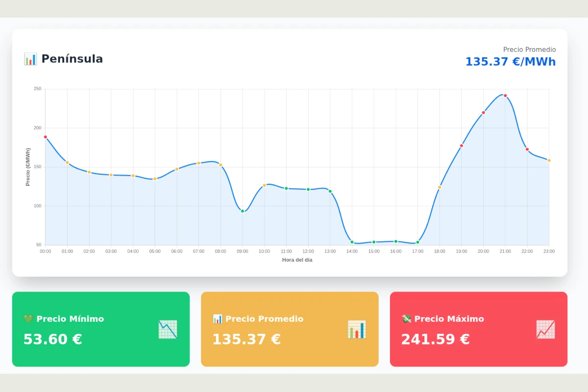Click the 135.37 € value in the orange card

[x=246, y=339]
